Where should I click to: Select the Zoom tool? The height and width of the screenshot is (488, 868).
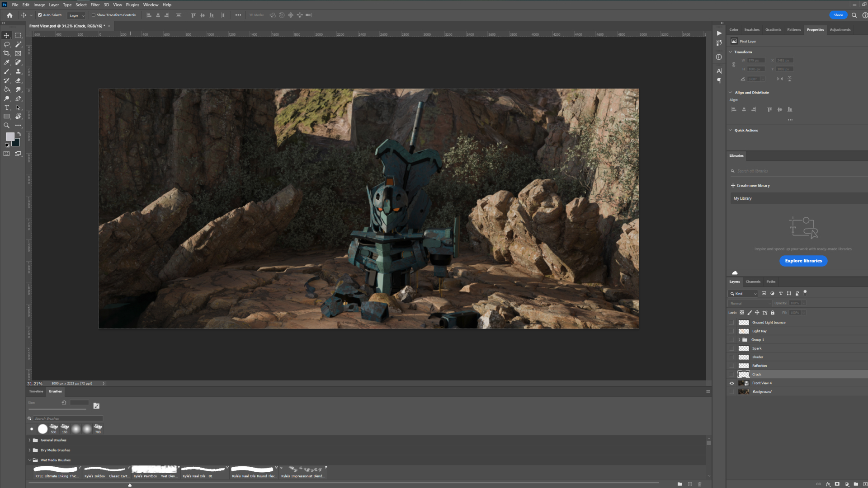7,126
